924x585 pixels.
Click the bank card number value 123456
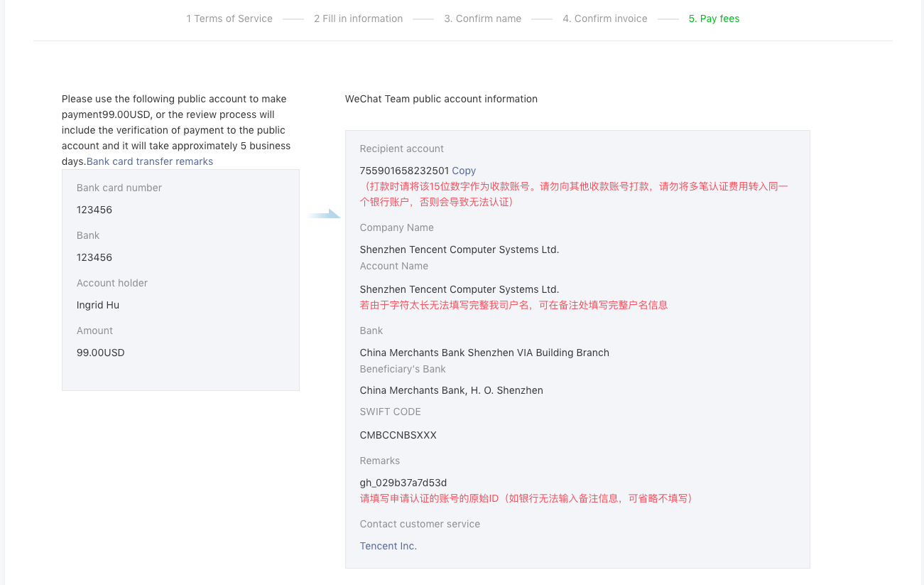94,210
